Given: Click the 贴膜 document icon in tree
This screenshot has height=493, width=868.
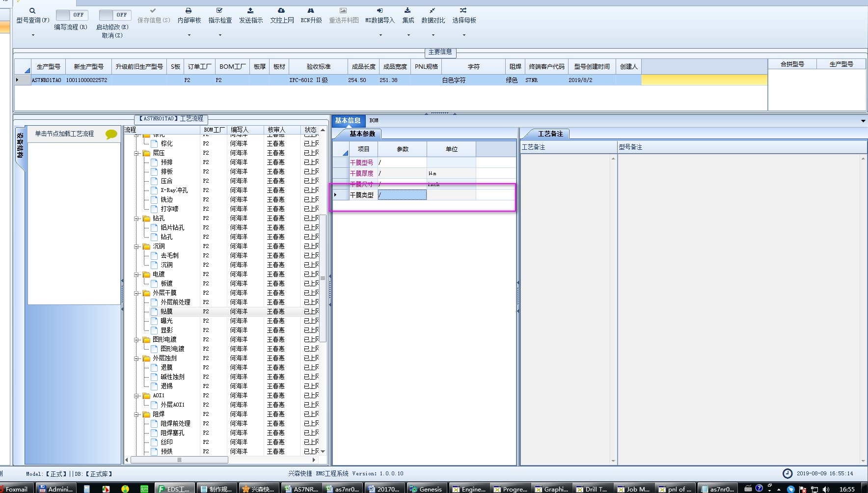Looking at the screenshot, I should [x=154, y=311].
